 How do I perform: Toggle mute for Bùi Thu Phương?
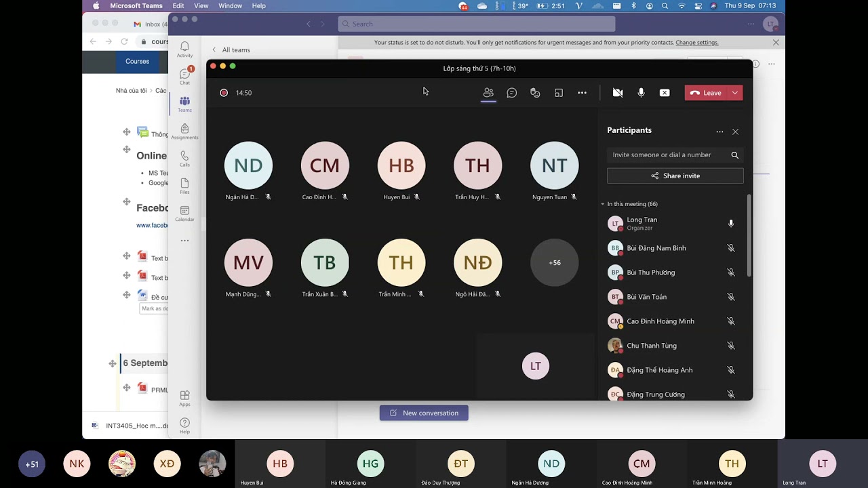[731, 272]
